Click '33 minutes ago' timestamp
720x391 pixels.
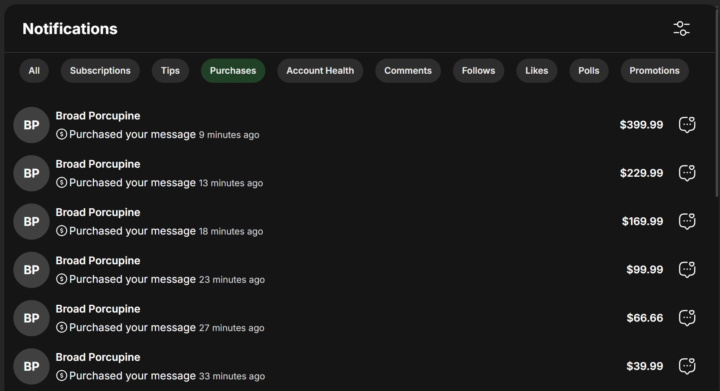(232, 376)
